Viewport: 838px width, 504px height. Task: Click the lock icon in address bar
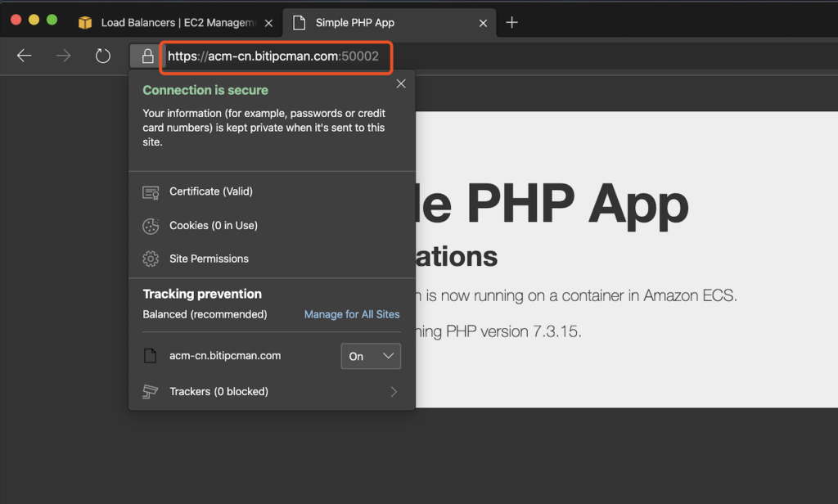pos(147,56)
